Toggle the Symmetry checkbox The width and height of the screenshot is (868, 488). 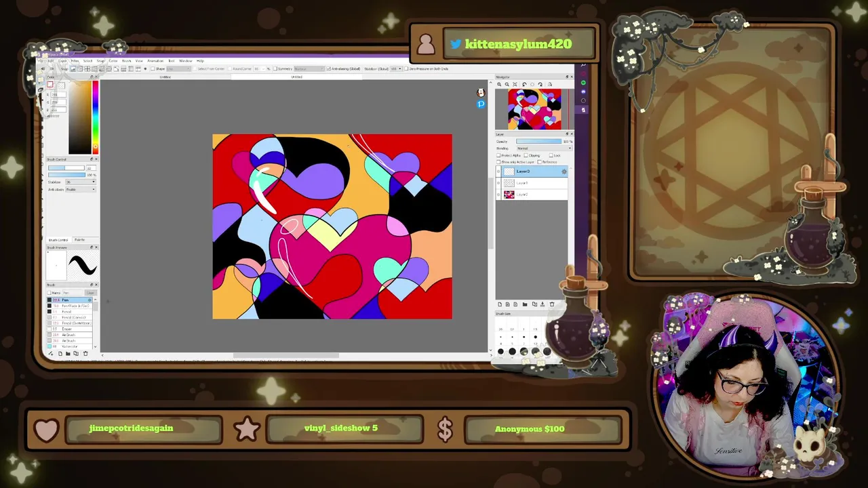pyautogui.click(x=275, y=68)
